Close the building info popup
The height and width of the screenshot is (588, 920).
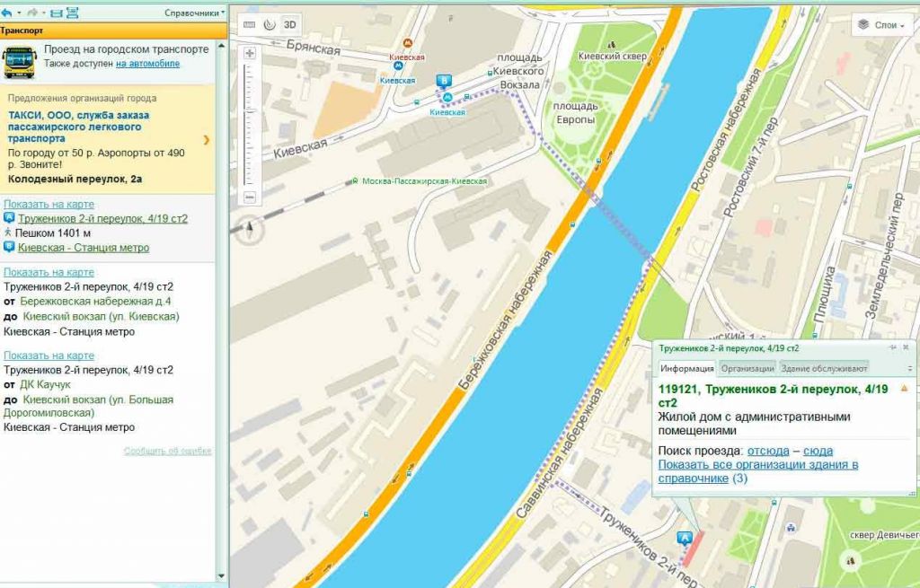pos(906,347)
